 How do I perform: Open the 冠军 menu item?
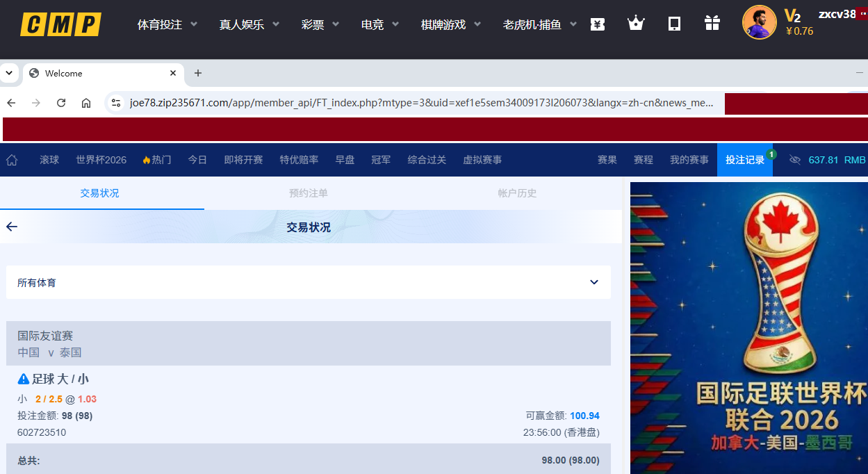pyautogui.click(x=381, y=160)
